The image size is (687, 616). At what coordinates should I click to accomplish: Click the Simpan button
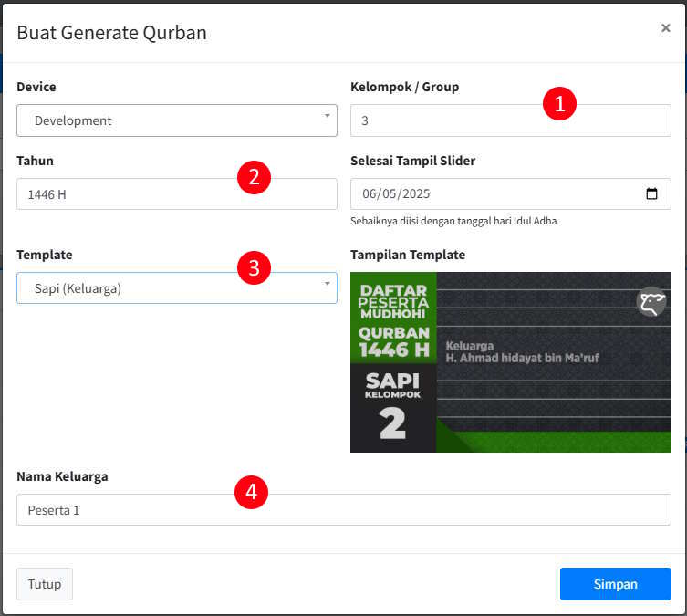click(x=616, y=584)
